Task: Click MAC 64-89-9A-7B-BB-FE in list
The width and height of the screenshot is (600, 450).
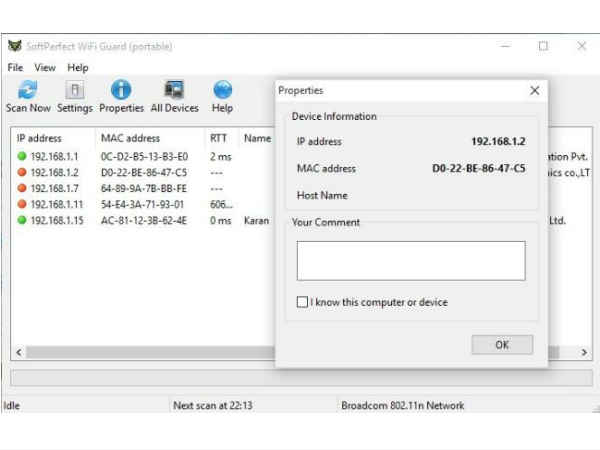Action: coord(144,189)
